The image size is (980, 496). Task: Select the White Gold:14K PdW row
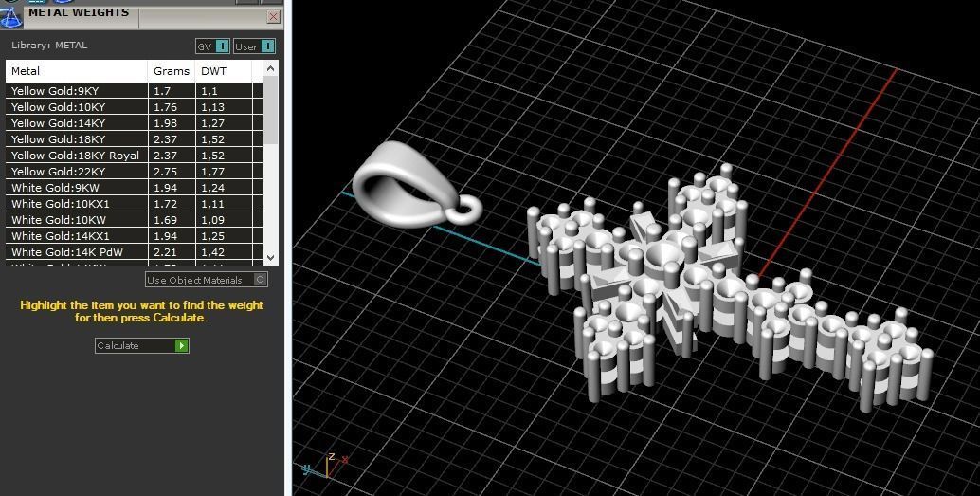tap(135, 252)
